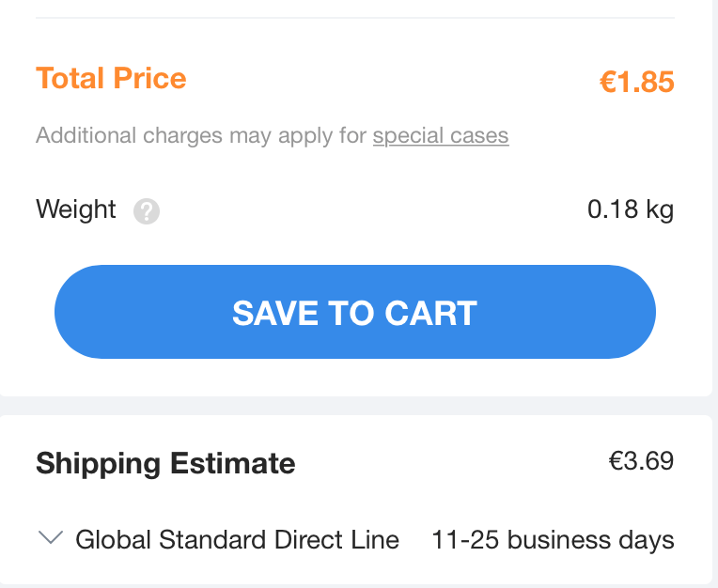Expand the Global Standard Direct Line chevron
Screen dimensions: 718x588
pos(51,537)
